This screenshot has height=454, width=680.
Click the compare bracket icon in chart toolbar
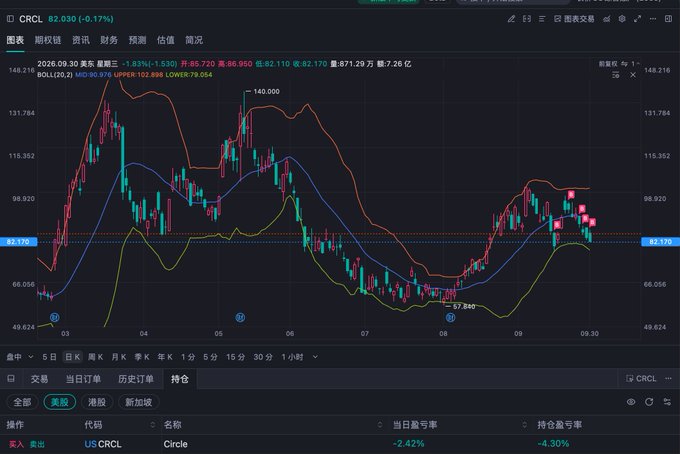526,19
